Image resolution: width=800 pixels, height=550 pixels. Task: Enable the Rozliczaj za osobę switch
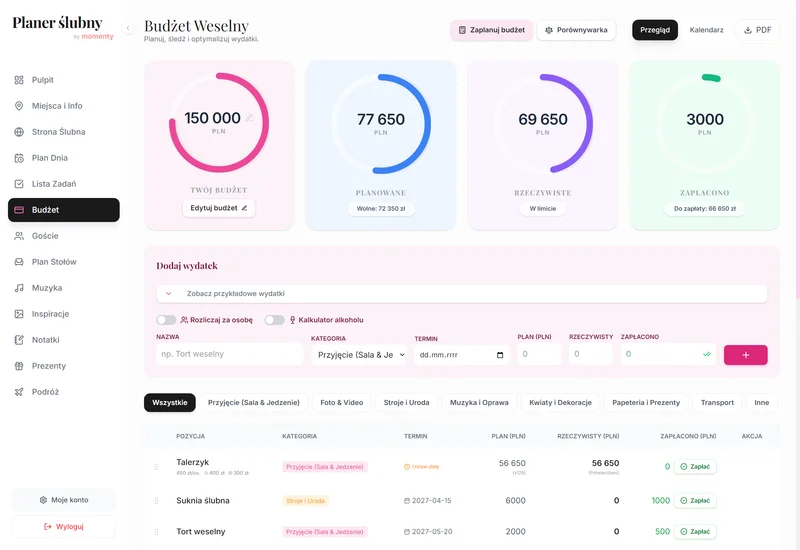[166, 320]
